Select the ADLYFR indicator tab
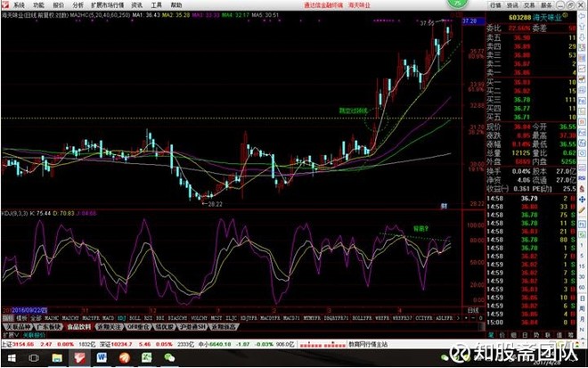This screenshot has width=588, height=368. click(x=445, y=318)
